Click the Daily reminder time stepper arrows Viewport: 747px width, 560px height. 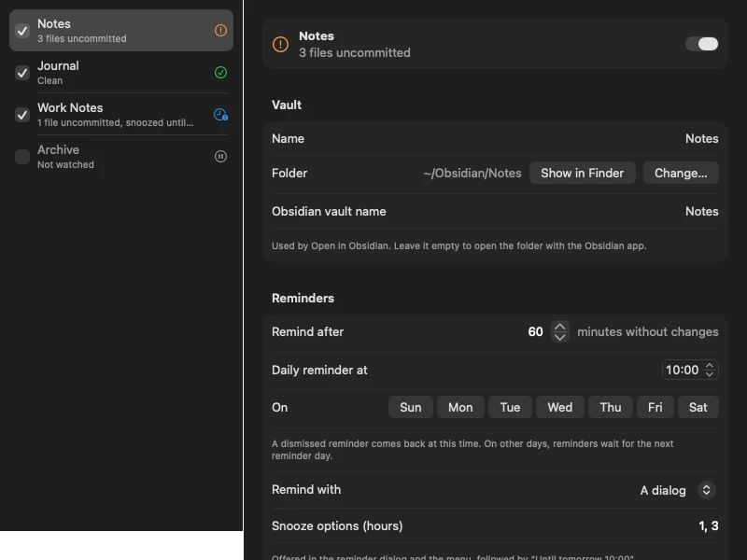tap(710, 370)
